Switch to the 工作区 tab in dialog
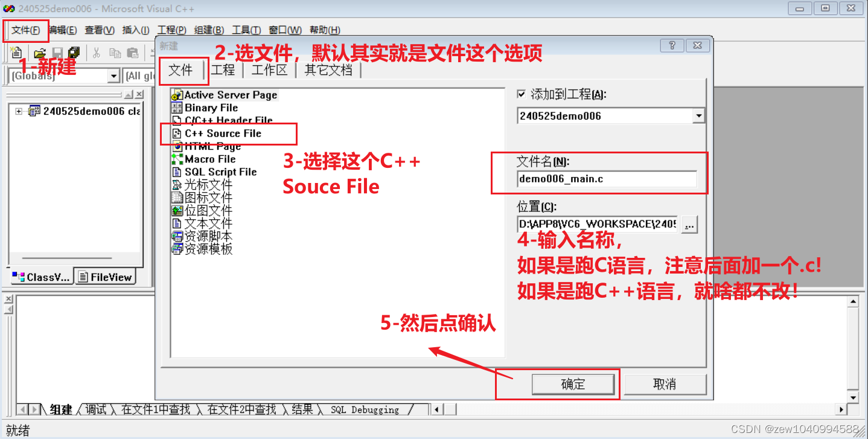The image size is (868, 439). point(269,70)
